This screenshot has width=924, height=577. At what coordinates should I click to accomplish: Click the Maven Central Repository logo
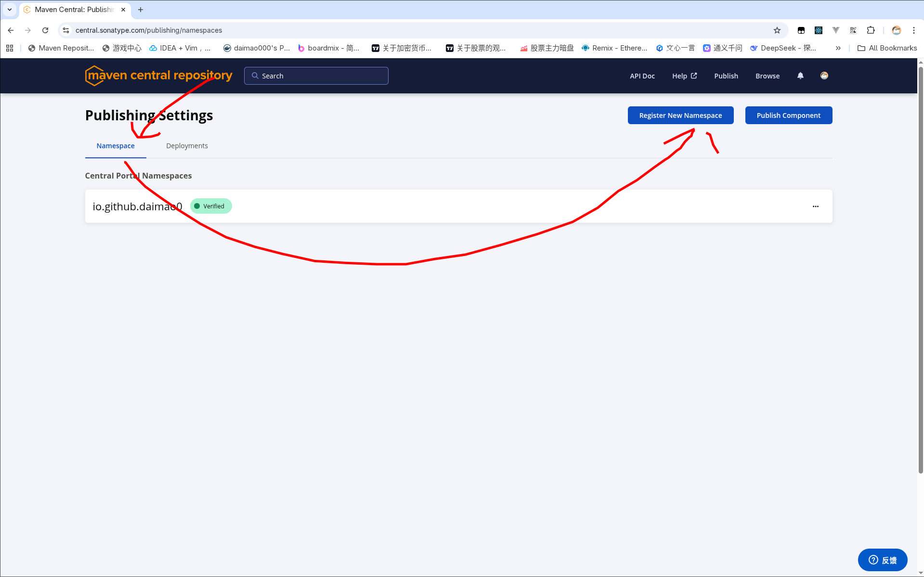[x=158, y=76]
